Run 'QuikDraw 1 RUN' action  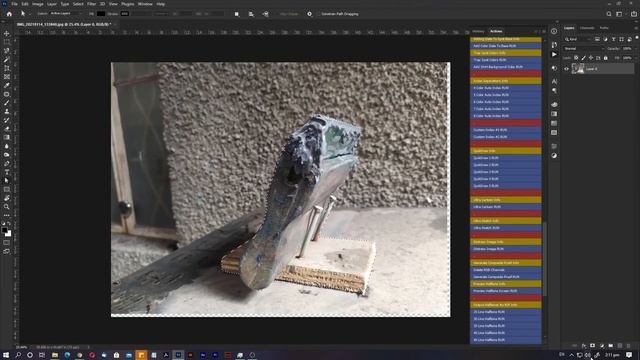pyautogui.click(x=506, y=158)
